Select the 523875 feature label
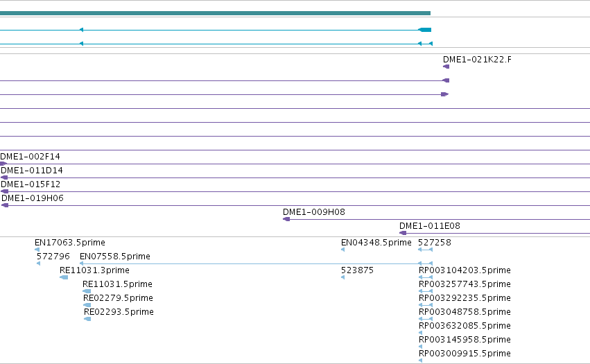The image size is (590, 364). pyautogui.click(x=358, y=270)
